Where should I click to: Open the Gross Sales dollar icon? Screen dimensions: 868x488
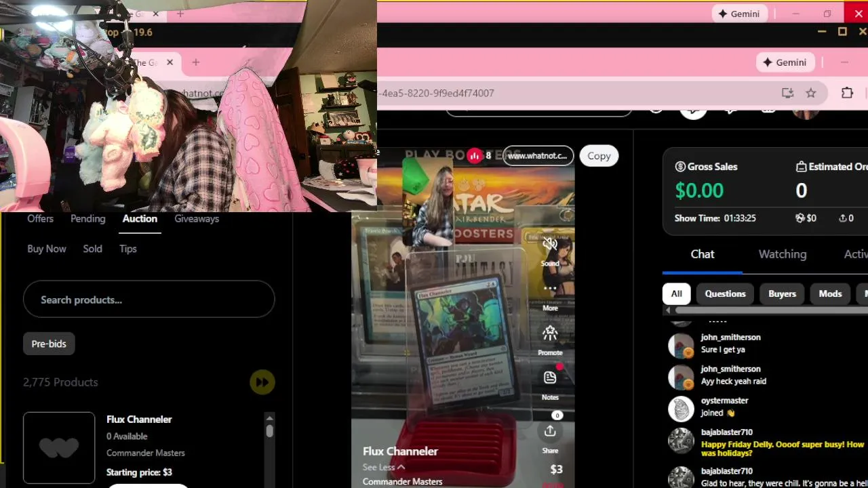(x=680, y=167)
